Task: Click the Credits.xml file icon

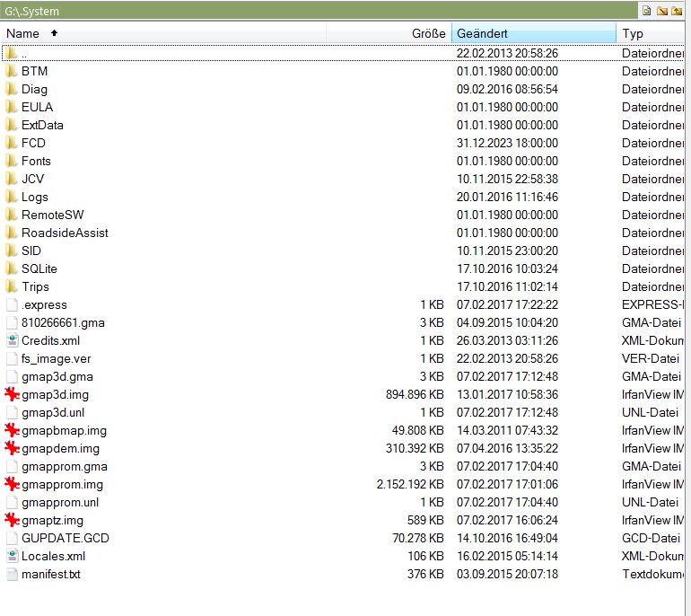Action: click(12, 340)
